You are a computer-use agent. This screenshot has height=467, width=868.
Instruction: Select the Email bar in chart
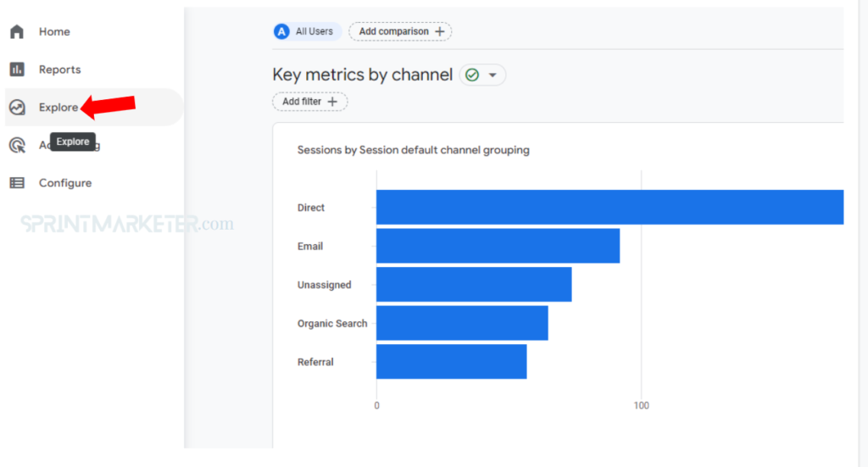(498, 246)
